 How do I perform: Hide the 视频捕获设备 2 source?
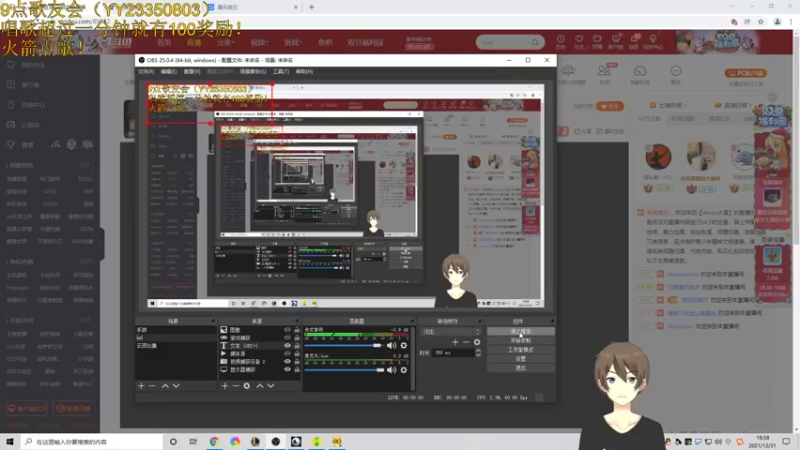tap(287, 361)
